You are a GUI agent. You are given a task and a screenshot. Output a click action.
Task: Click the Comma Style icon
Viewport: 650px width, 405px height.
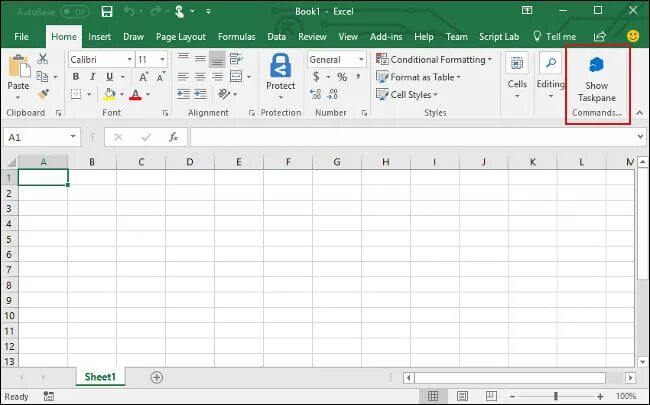358,77
